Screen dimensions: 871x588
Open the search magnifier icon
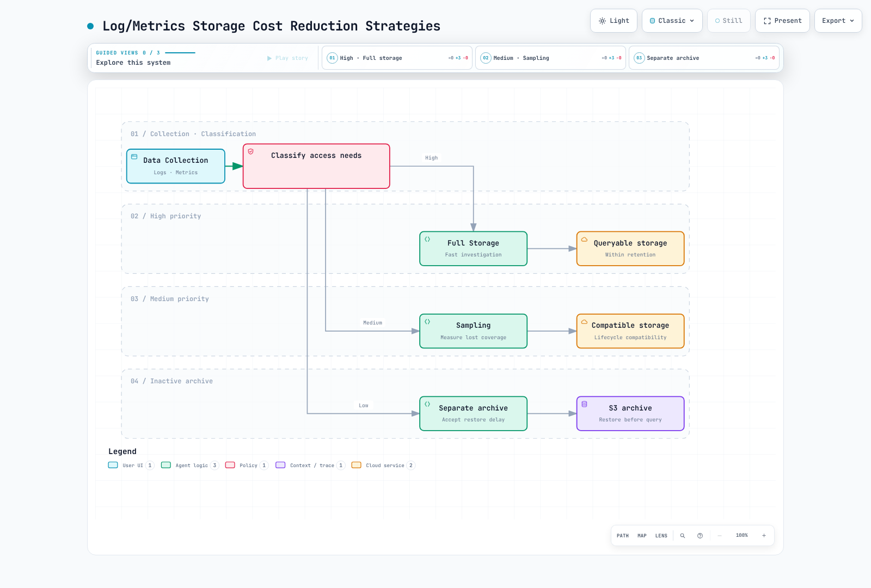pyautogui.click(x=683, y=536)
